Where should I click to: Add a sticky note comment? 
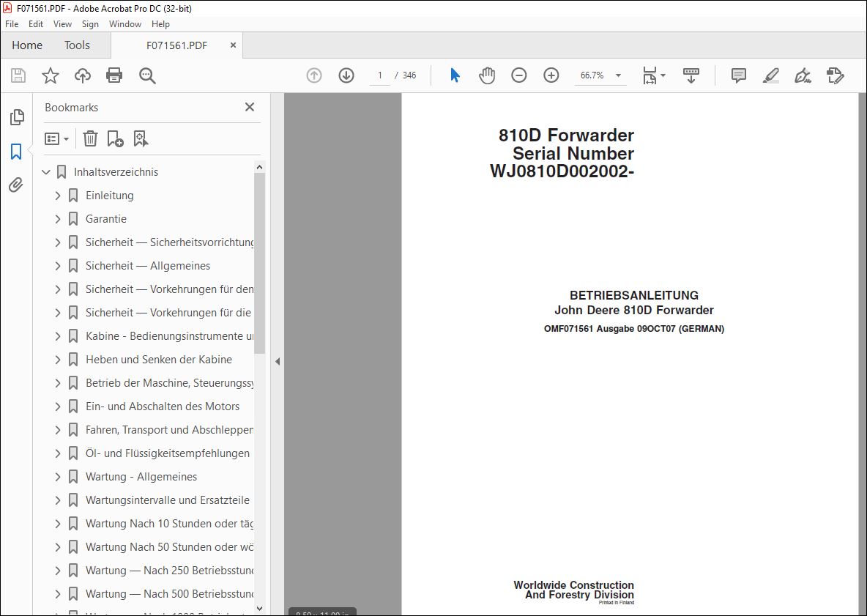[739, 75]
